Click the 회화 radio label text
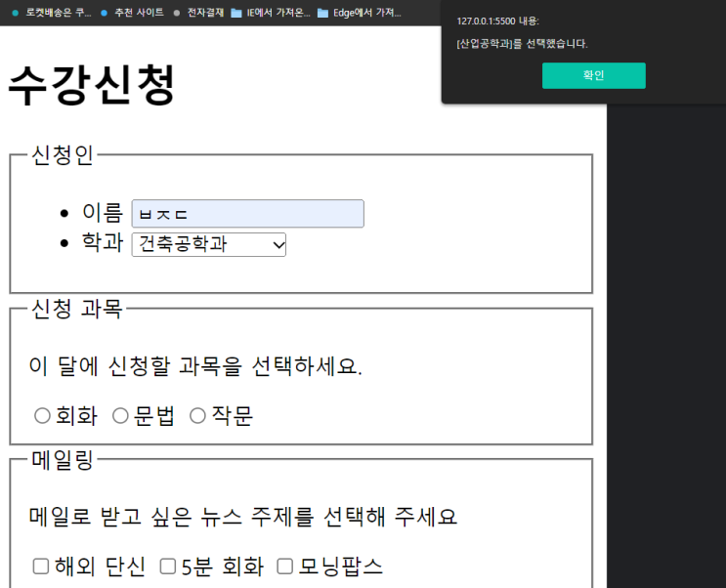Image resolution: width=726 pixels, height=588 pixels. 77,416
